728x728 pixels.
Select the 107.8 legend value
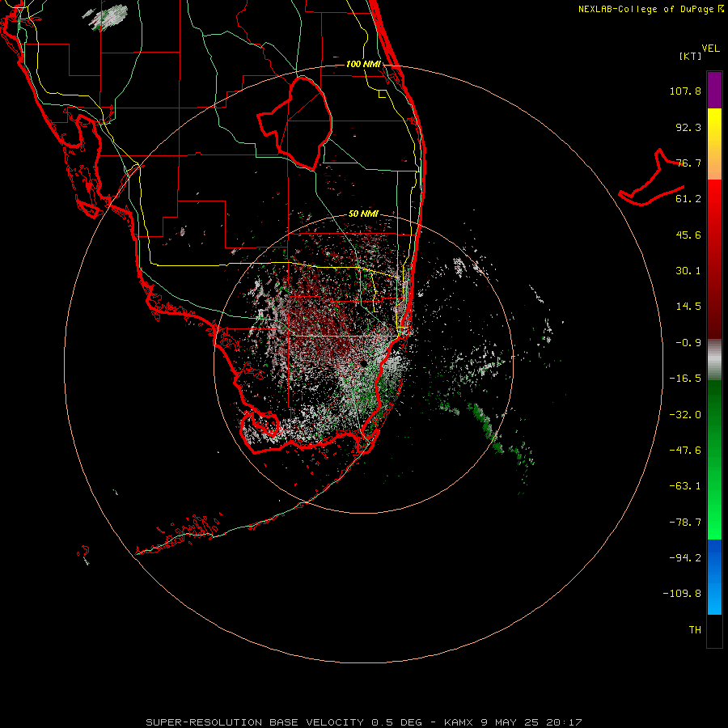[x=685, y=91]
